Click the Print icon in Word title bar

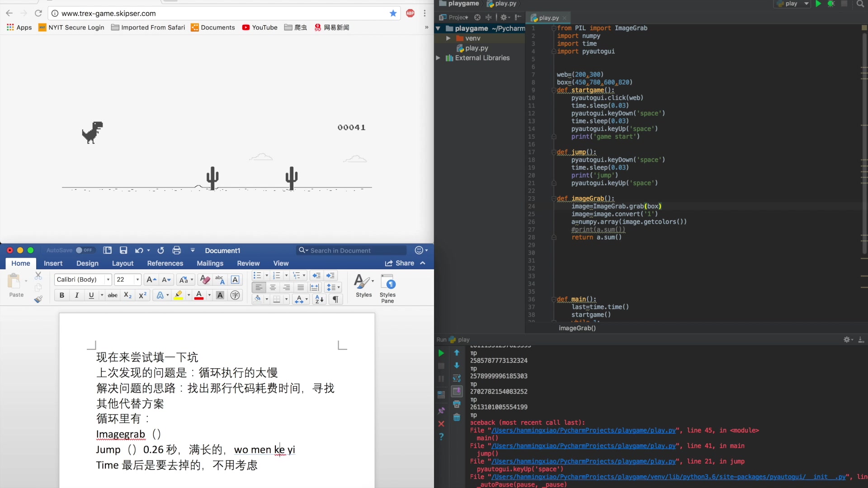pyautogui.click(x=177, y=250)
